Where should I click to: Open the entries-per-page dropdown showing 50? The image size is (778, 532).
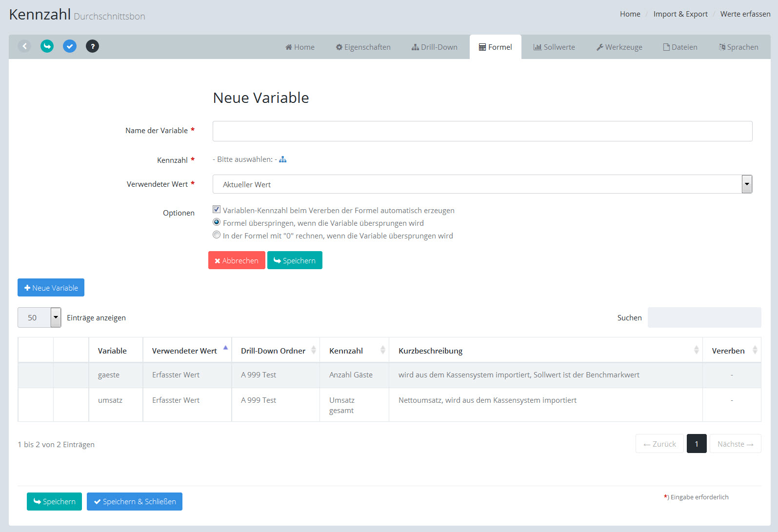click(x=56, y=317)
